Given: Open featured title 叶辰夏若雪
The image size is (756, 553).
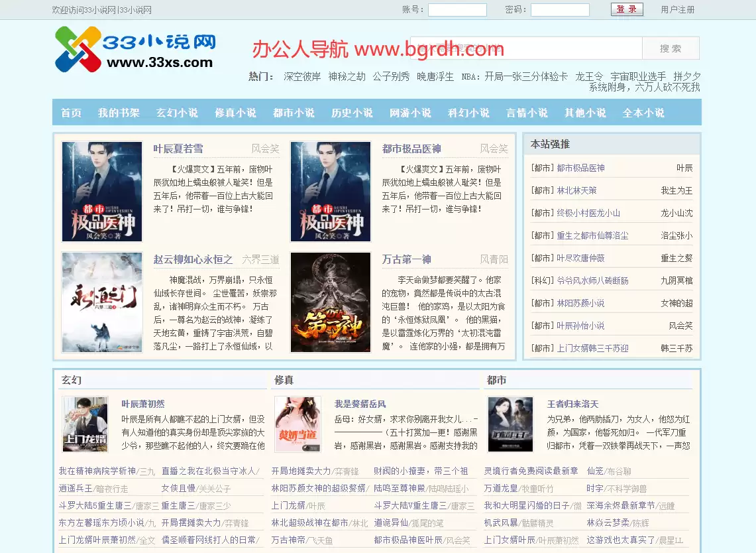Looking at the screenshot, I should coord(178,149).
